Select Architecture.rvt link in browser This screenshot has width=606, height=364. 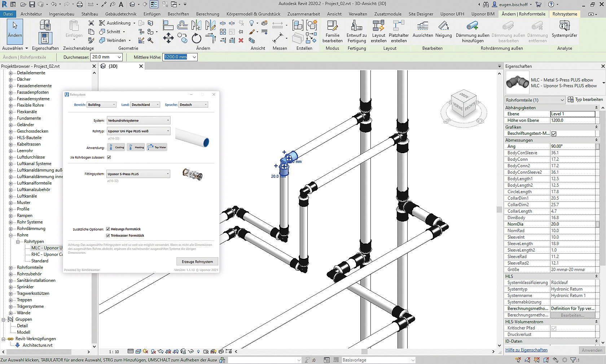click(37, 345)
